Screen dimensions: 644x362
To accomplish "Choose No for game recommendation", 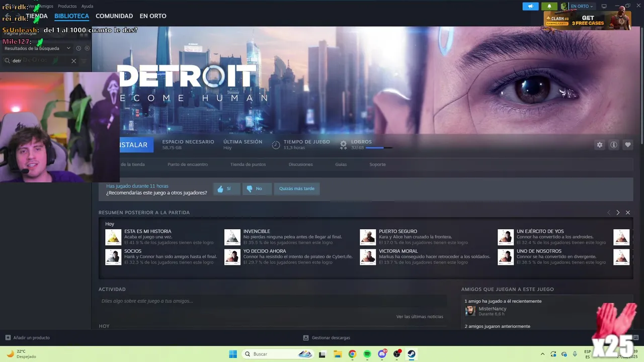I will [x=257, y=189].
